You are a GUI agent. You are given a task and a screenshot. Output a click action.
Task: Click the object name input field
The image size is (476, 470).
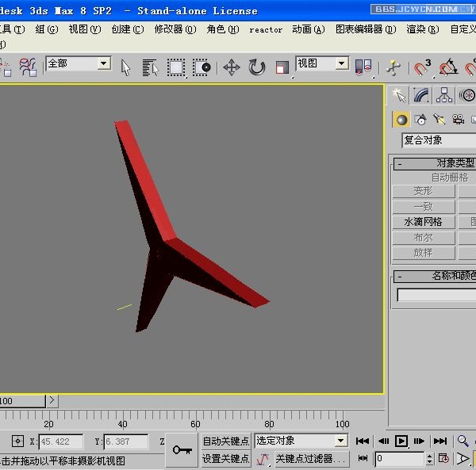436,295
